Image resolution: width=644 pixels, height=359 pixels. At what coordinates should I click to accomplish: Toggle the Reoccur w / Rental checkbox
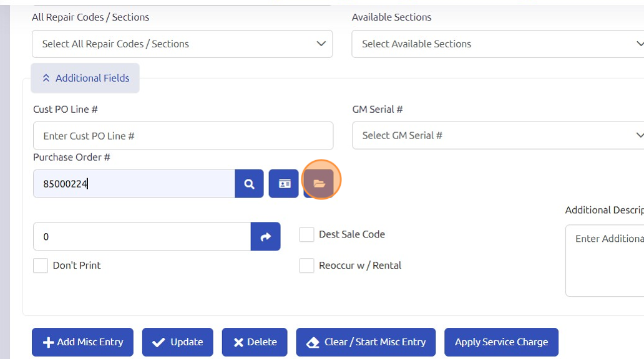click(306, 266)
